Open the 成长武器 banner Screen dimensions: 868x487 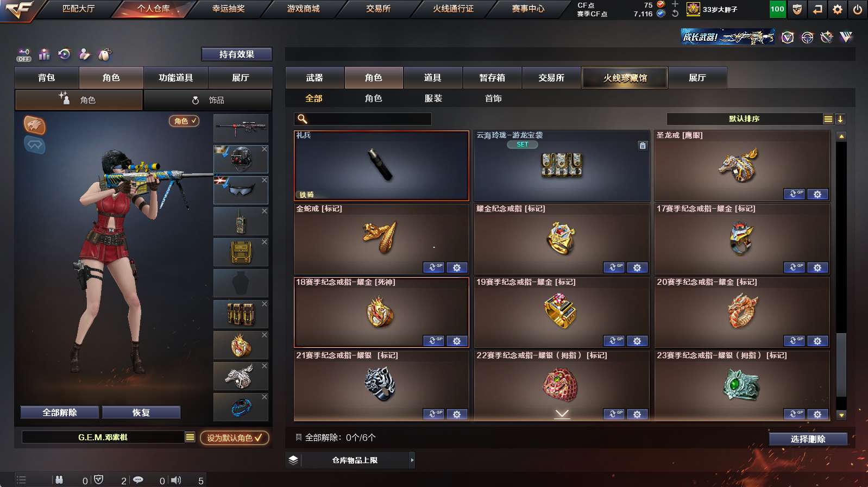[x=728, y=37]
